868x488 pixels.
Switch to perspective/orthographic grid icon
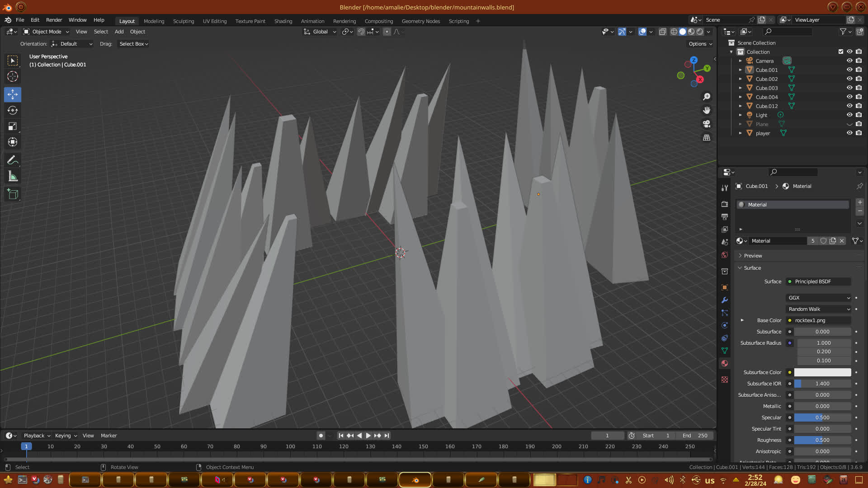tap(707, 137)
